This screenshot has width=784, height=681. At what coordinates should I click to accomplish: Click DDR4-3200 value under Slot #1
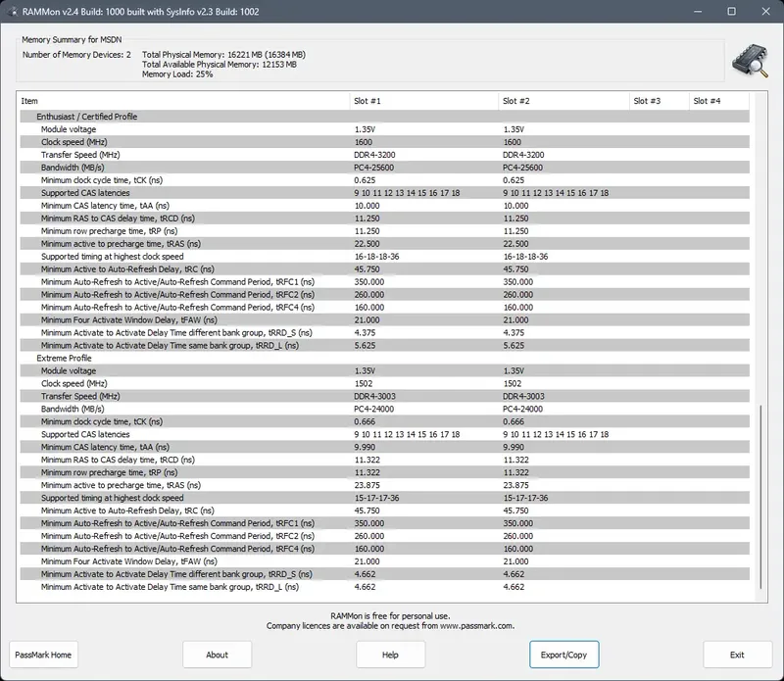click(374, 155)
